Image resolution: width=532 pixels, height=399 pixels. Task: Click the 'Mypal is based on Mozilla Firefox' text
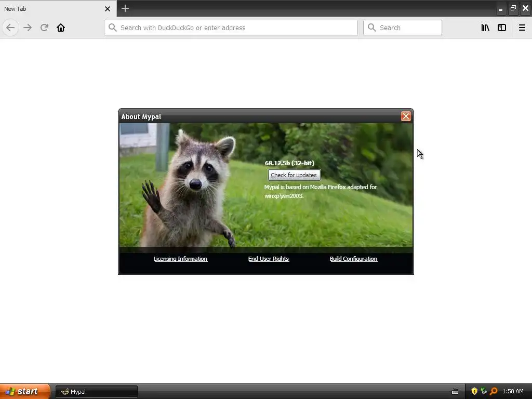point(321,191)
